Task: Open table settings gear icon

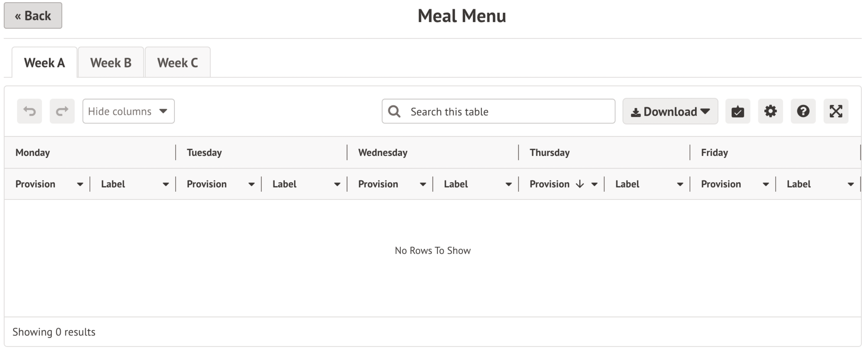Action: 770,111
